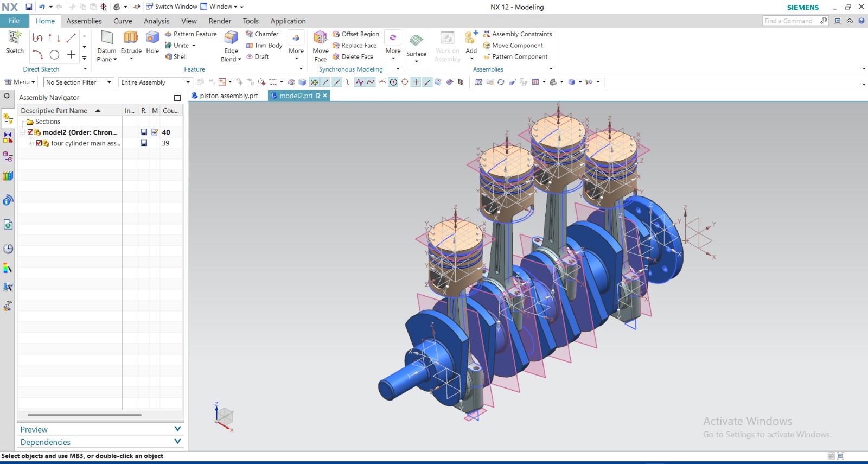Open the Entire Assembly scope dropdown

[156, 82]
